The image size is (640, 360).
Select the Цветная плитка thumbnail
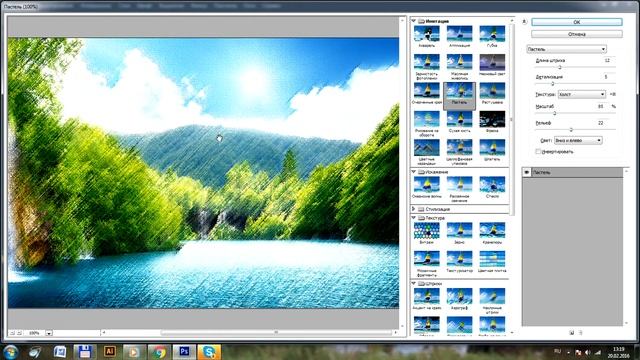[x=492, y=259]
